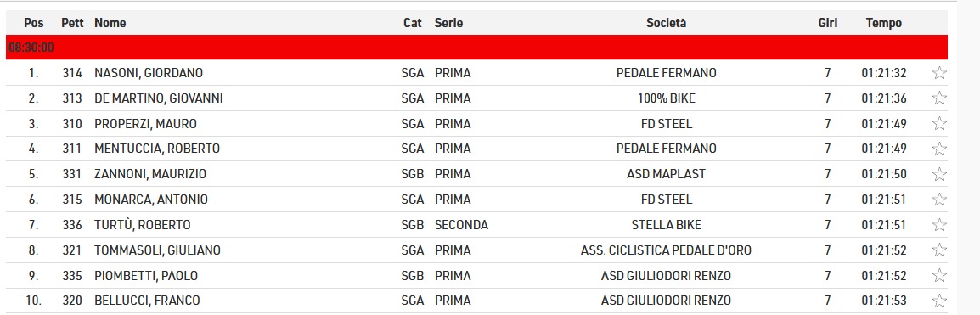The width and height of the screenshot is (980, 315).
Task: Click the Tempo column header
Action: tap(884, 23)
